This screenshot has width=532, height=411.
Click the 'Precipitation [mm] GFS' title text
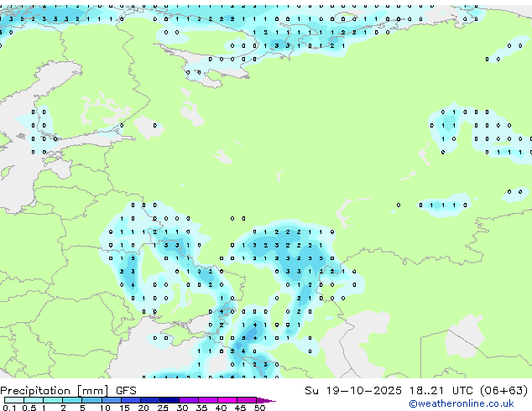(68, 391)
